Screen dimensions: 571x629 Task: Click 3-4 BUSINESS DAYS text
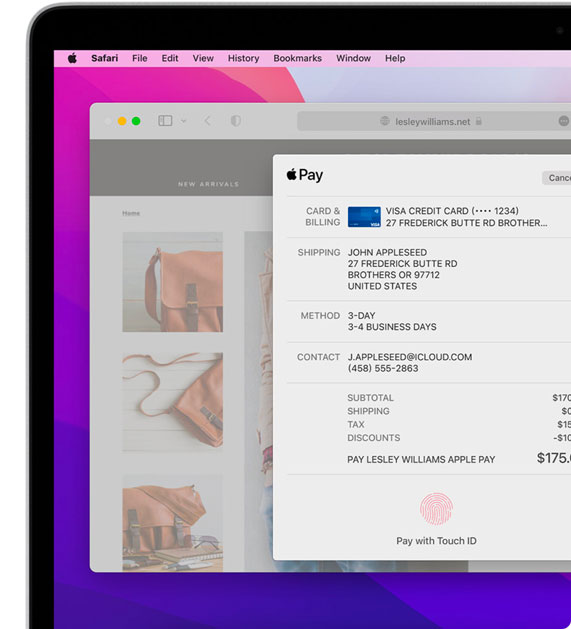pos(392,327)
